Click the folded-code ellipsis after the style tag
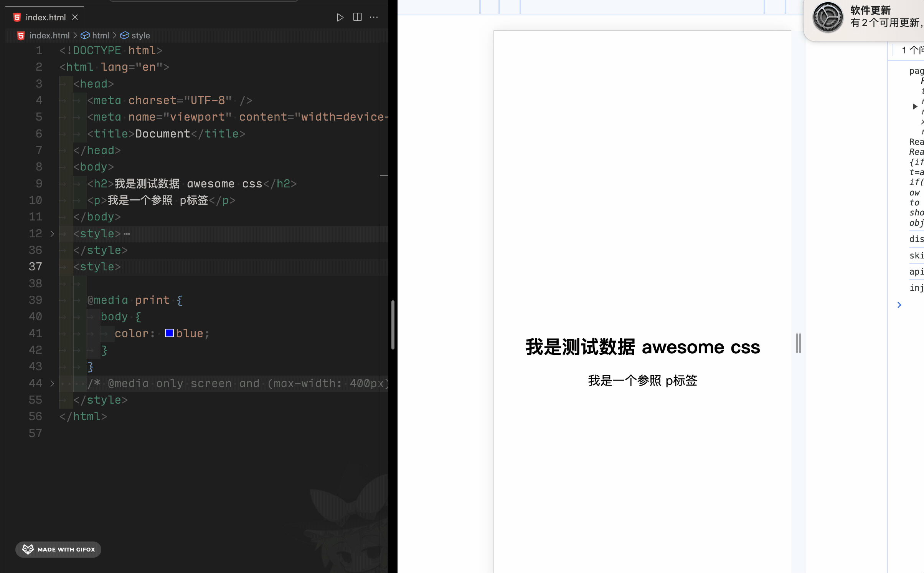This screenshot has height=573, width=924. [x=127, y=234]
